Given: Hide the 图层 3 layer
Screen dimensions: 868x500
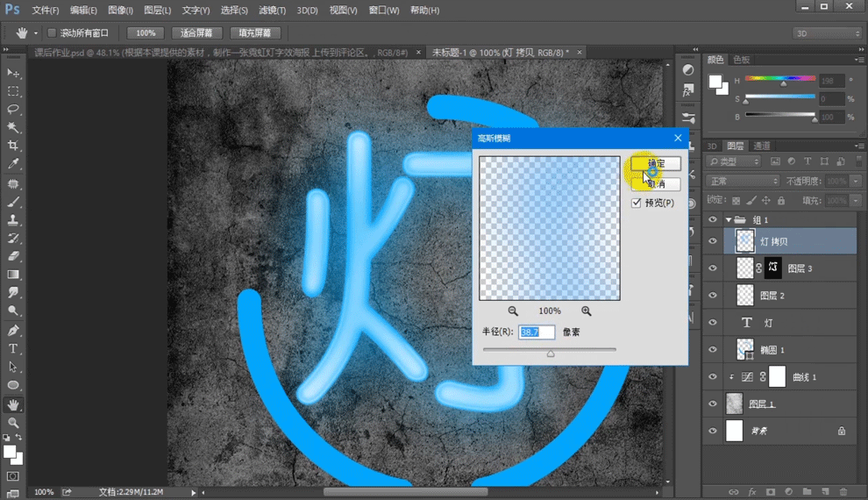Looking at the screenshot, I should point(713,268).
